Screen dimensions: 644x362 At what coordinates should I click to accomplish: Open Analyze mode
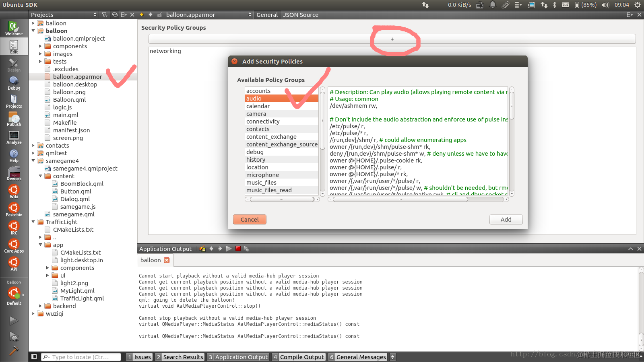14,137
